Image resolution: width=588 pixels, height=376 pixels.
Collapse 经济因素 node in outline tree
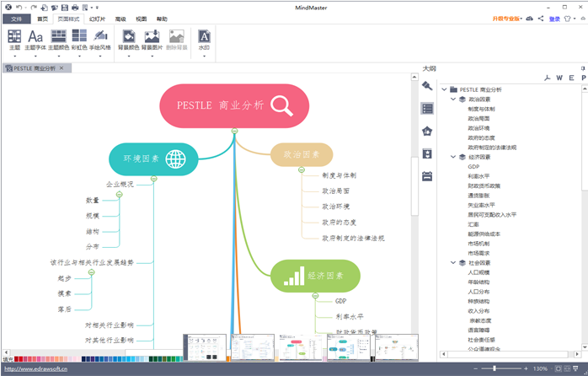point(453,157)
